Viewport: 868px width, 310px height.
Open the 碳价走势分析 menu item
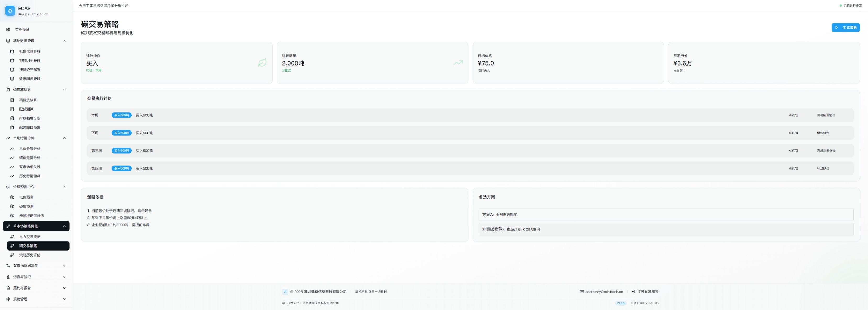click(30, 158)
